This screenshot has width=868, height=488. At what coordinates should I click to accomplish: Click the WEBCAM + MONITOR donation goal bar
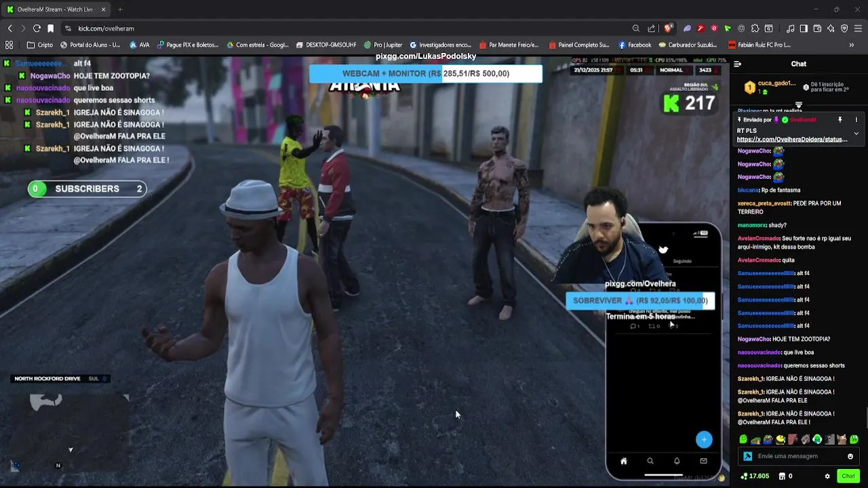click(x=426, y=73)
